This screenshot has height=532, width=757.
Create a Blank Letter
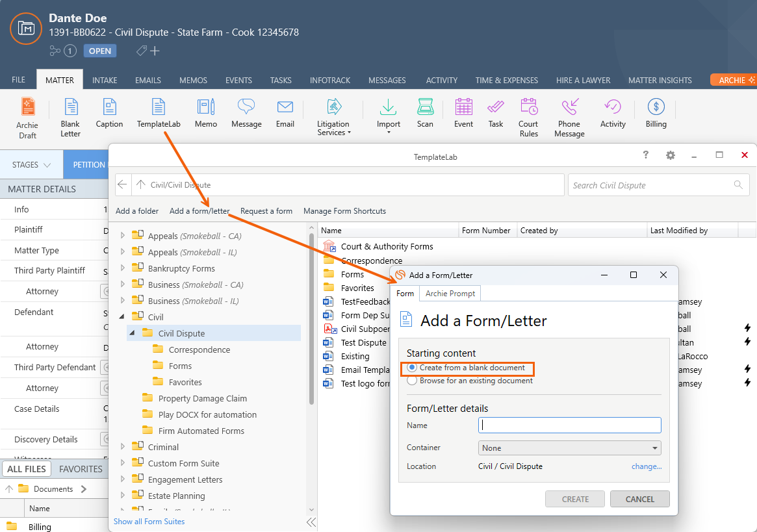point(70,118)
